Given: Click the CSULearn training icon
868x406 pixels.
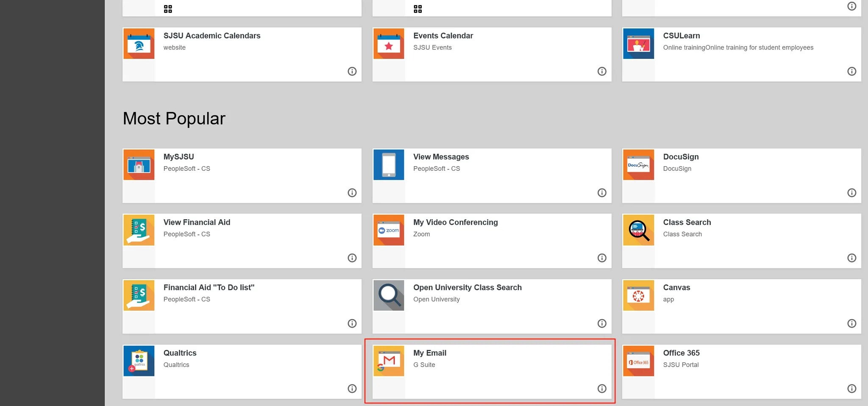Looking at the screenshot, I should coord(638,44).
